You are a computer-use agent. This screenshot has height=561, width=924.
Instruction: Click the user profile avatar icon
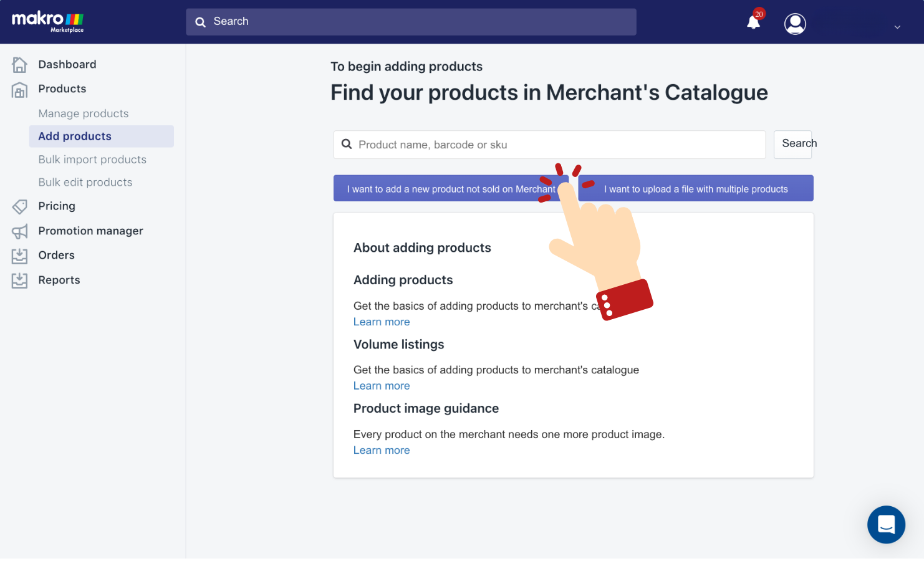coord(795,24)
